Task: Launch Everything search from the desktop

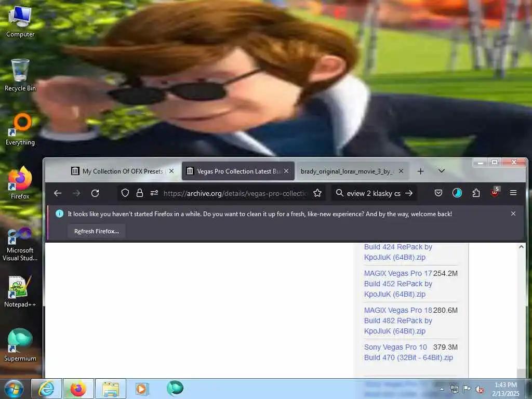Action: [x=20, y=129]
